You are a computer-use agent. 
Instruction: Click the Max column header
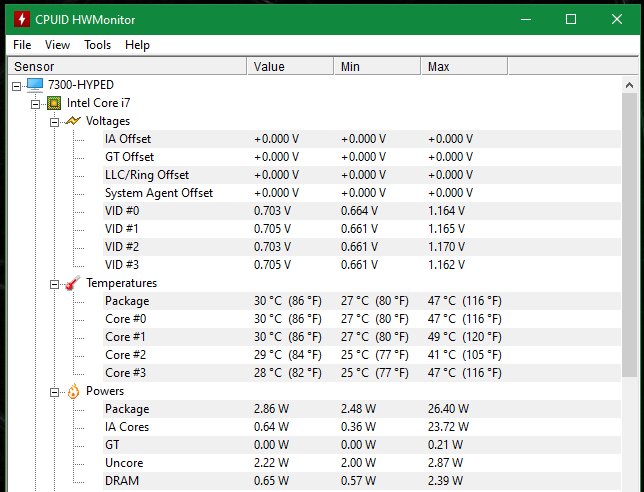(x=465, y=66)
